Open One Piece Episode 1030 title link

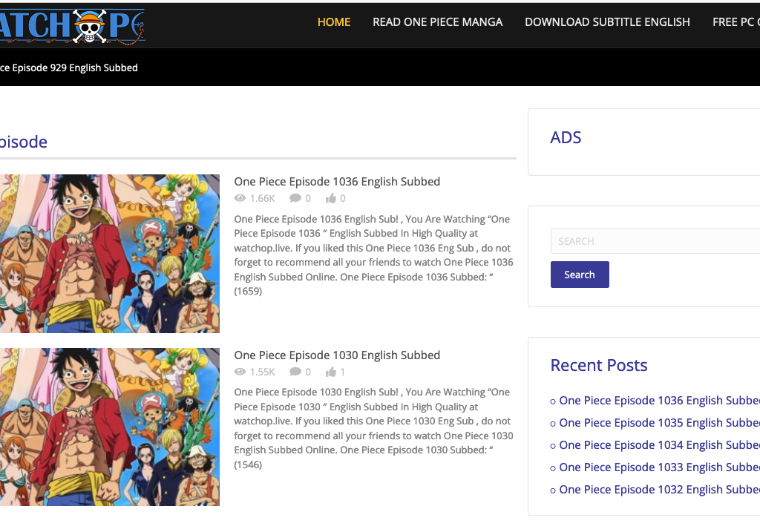337,355
